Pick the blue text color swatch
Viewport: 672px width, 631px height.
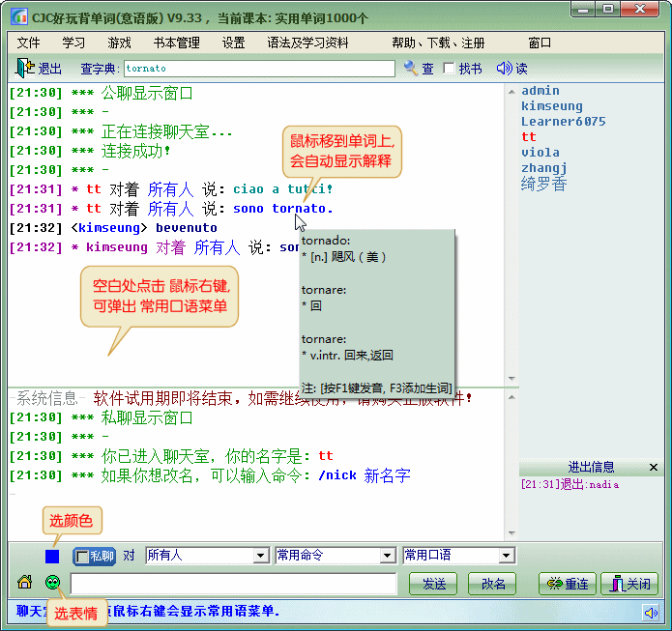(52, 557)
